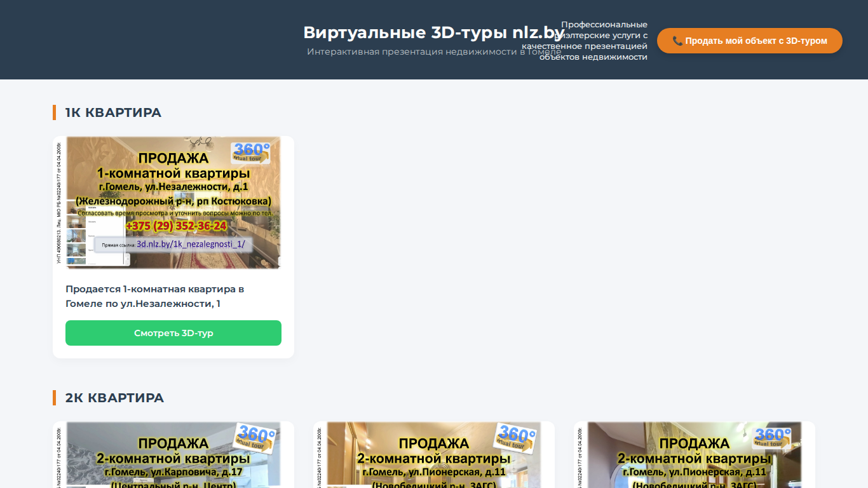Open the 1-комнатной квартиры Незалежности preview image

(173, 203)
